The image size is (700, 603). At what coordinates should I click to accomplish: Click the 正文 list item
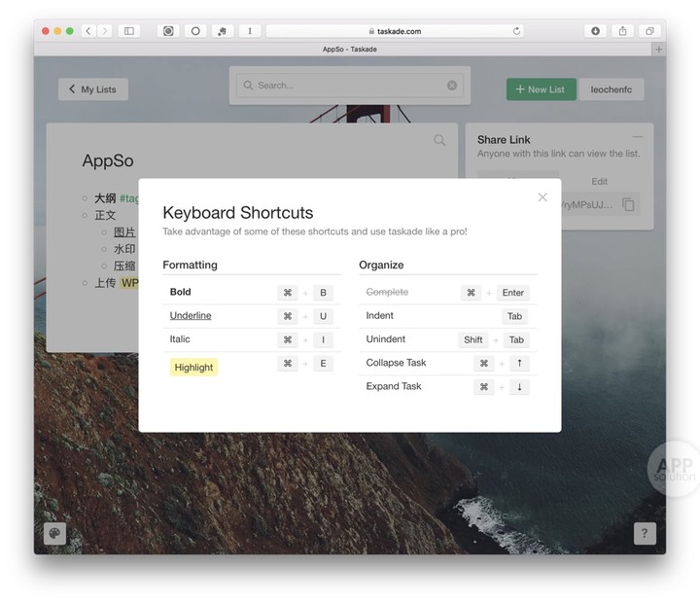click(x=105, y=215)
